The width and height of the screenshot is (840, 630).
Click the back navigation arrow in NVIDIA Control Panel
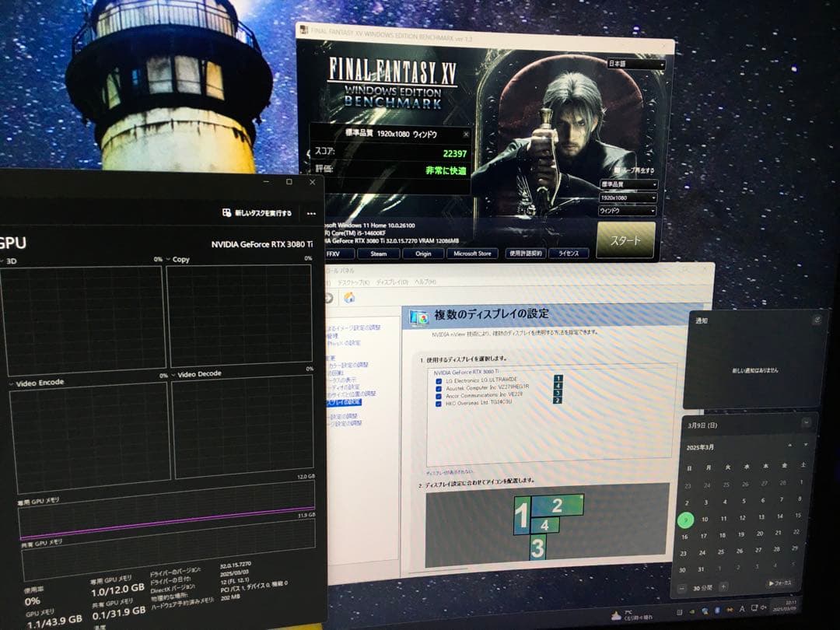click(x=330, y=296)
